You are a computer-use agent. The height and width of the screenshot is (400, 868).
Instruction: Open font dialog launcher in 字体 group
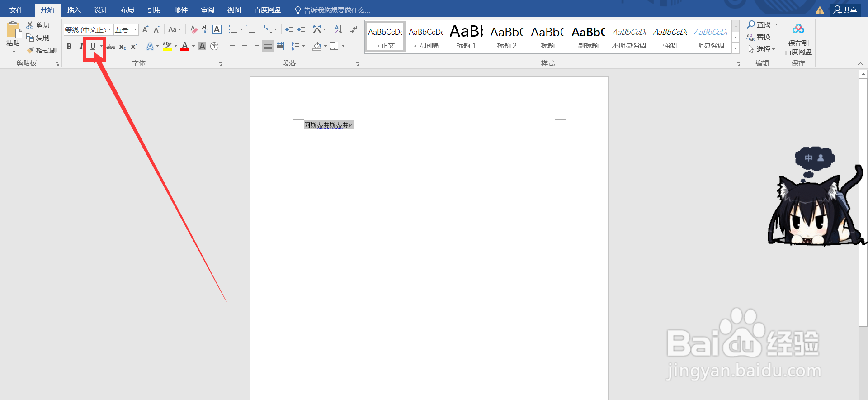pyautogui.click(x=220, y=64)
